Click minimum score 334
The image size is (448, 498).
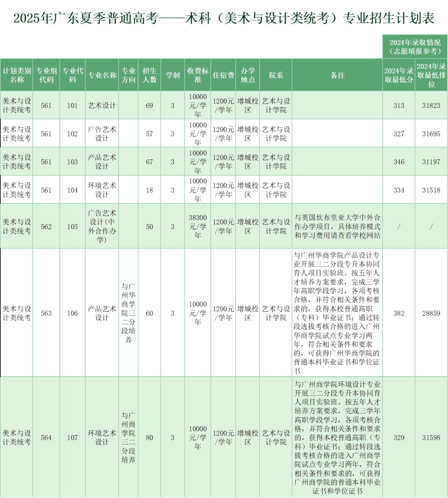(x=399, y=190)
